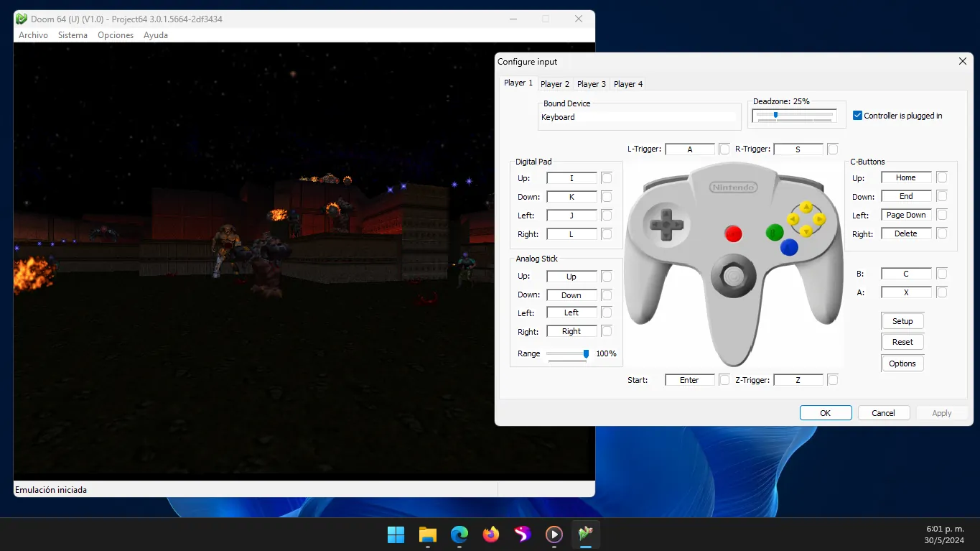Viewport: 980px width, 551px height.
Task: Tick the checkbox next to L-Trigger
Action: click(724, 149)
